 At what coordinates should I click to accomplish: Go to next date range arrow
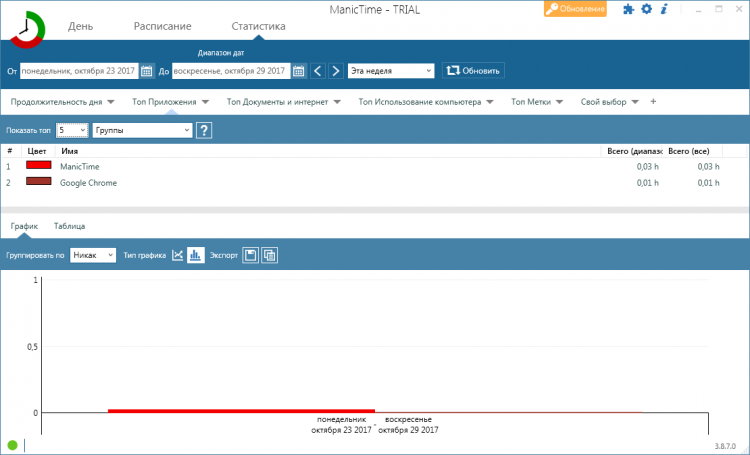[336, 71]
